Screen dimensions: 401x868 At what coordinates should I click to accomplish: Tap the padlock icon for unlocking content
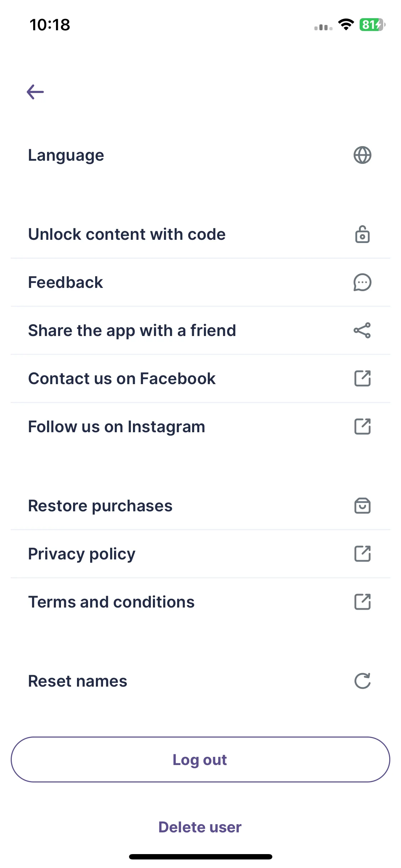(362, 234)
